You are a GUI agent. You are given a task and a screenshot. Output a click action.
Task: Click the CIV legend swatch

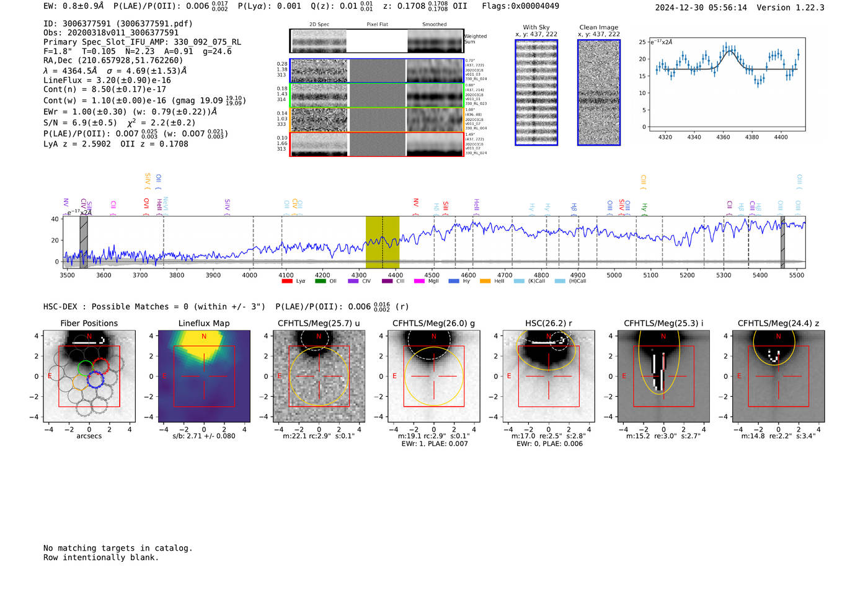click(x=353, y=281)
